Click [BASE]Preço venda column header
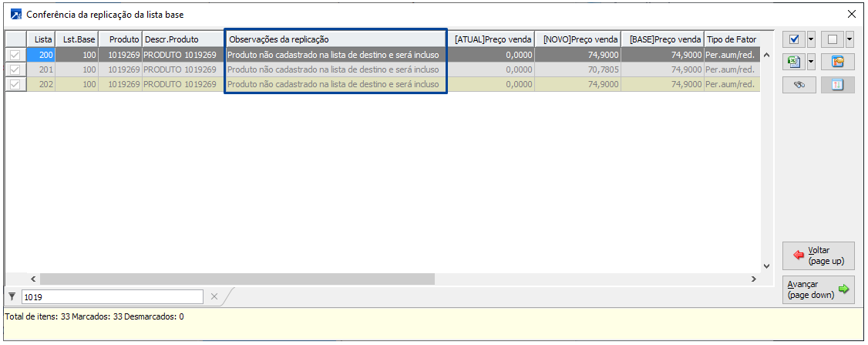868x345 pixels. pyautogui.click(x=662, y=39)
